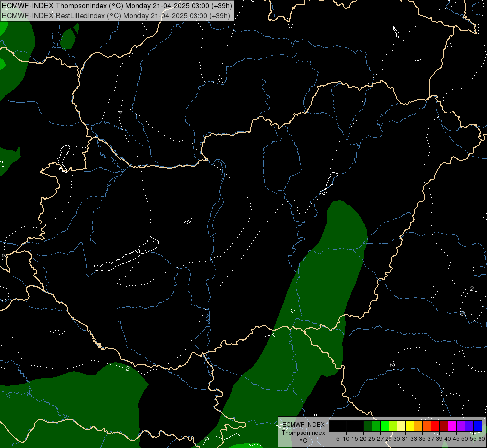
Task: Select the medium green 25-27 legend swatch
Action: (376, 426)
